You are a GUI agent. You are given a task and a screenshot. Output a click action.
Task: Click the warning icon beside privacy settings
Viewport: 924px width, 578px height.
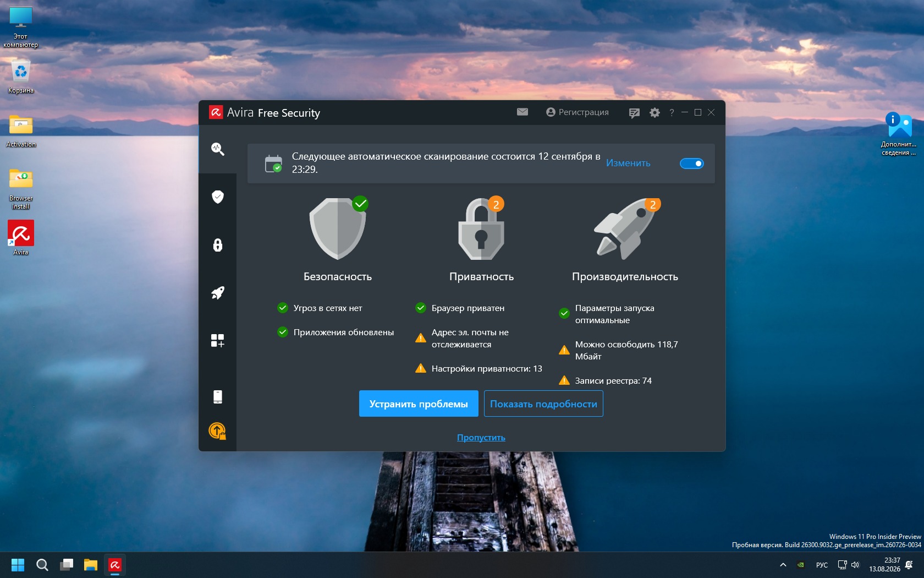(x=421, y=368)
